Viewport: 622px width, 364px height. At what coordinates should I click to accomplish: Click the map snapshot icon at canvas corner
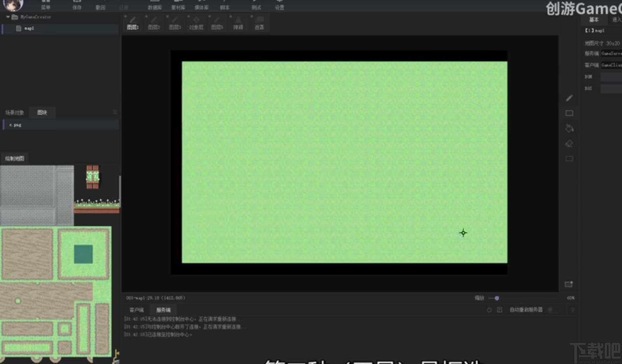point(569,284)
